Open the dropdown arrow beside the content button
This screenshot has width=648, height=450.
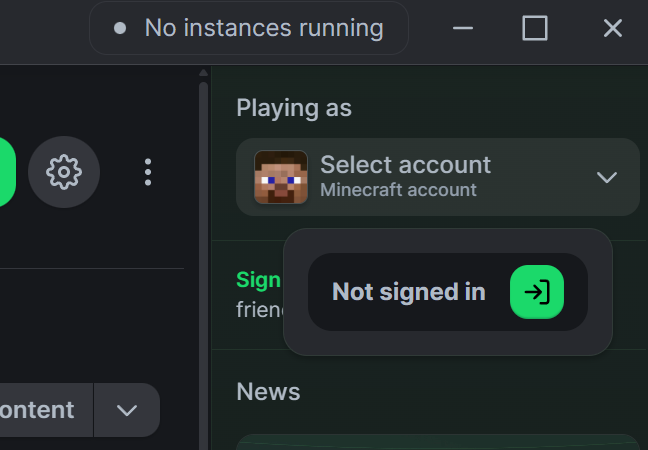coord(127,410)
